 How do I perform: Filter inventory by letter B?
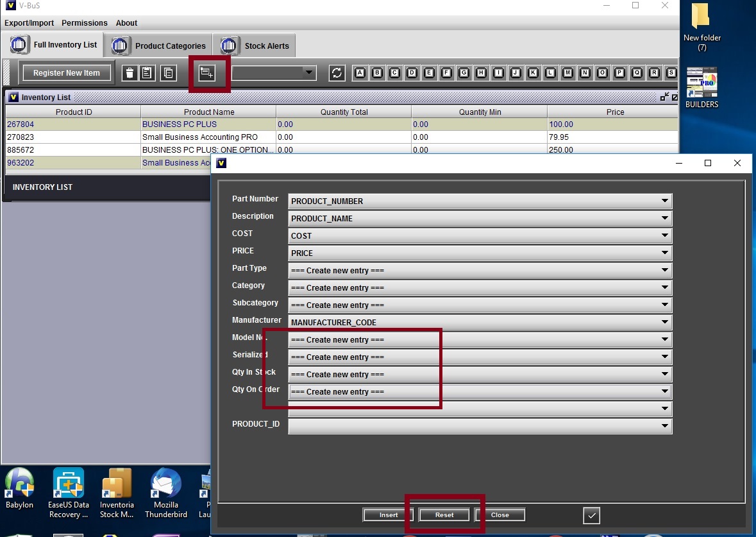click(378, 73)
